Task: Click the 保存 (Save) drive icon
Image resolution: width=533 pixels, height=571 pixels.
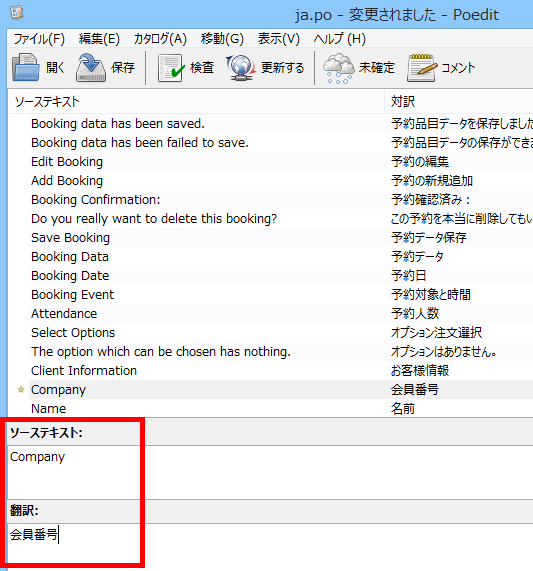Action: click(x=91, y=67)
